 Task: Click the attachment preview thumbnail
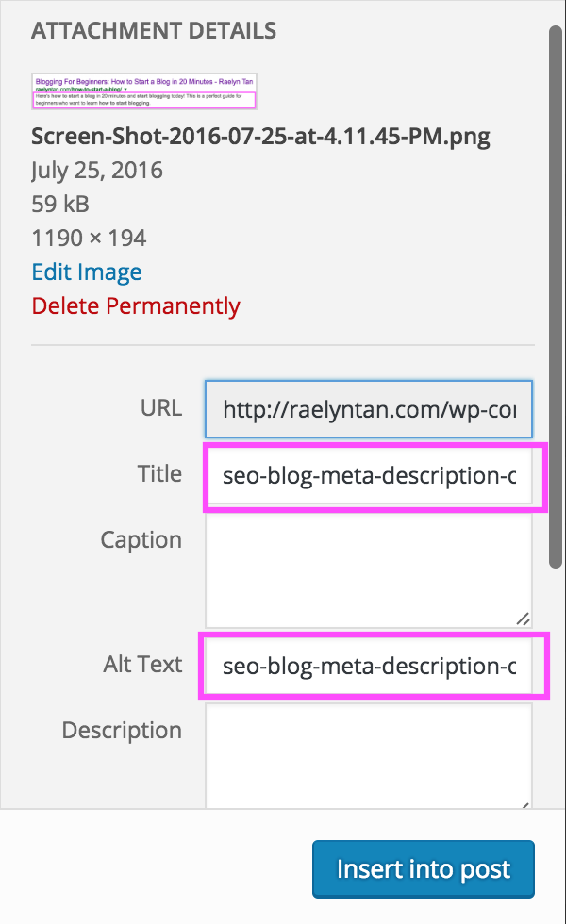143,91
